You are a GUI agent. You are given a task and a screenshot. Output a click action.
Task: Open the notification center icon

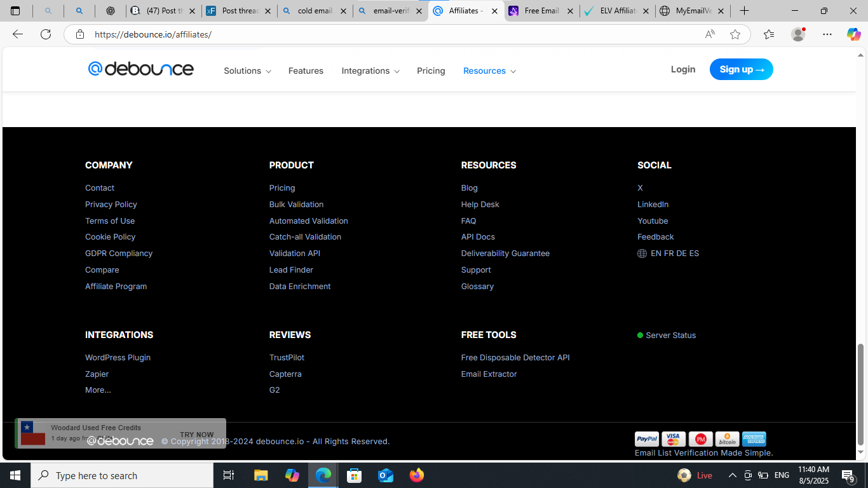coord(848,475)
